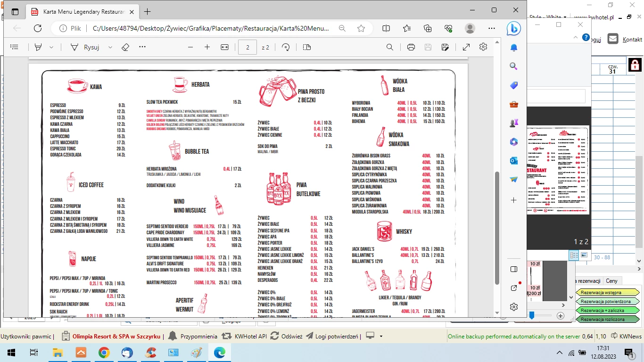Screen dimensions: 644x362
Task: Open the Przypomnienia reminders button
Action: (x=192, y=337)
